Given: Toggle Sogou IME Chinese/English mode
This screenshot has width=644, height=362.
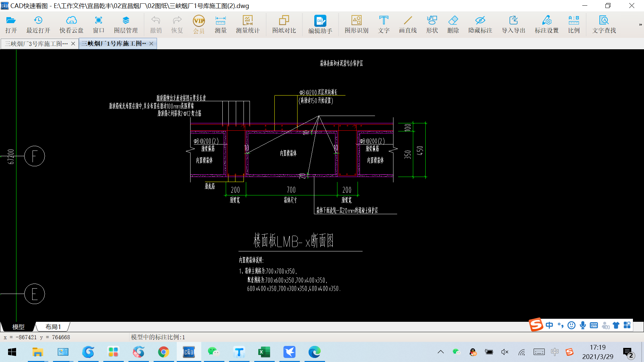Looking at the screenshot, I should point(549,325).
